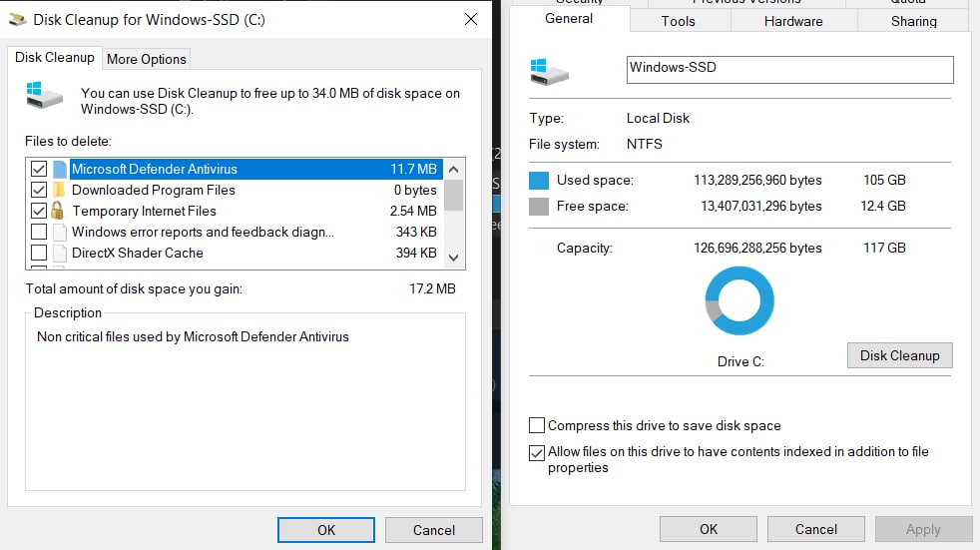The width and height of the screenshot is (980, 550).
Task: Select the DirectX Shader Cache row text
Action: [x=138, y=254]
